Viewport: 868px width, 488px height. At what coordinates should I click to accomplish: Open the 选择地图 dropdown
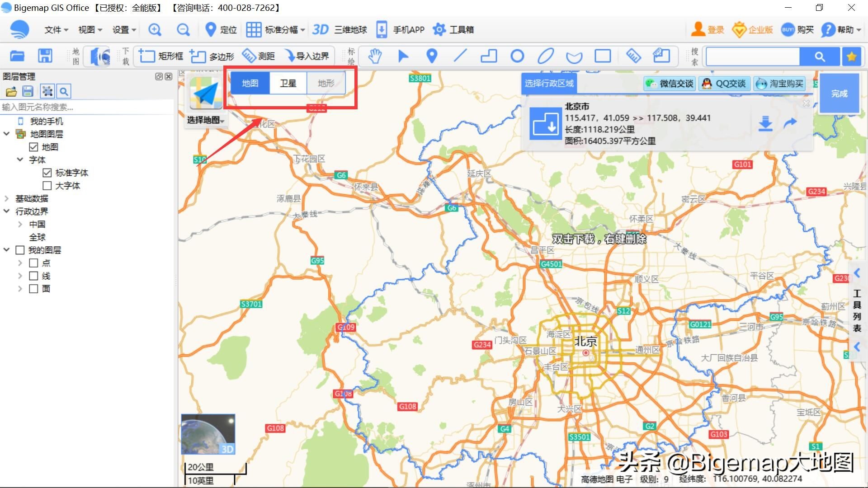tap(206, 120)
